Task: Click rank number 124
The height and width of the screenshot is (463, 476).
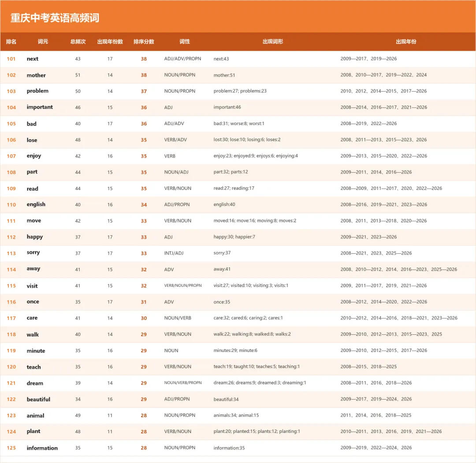Action: (x=11, y=431)
